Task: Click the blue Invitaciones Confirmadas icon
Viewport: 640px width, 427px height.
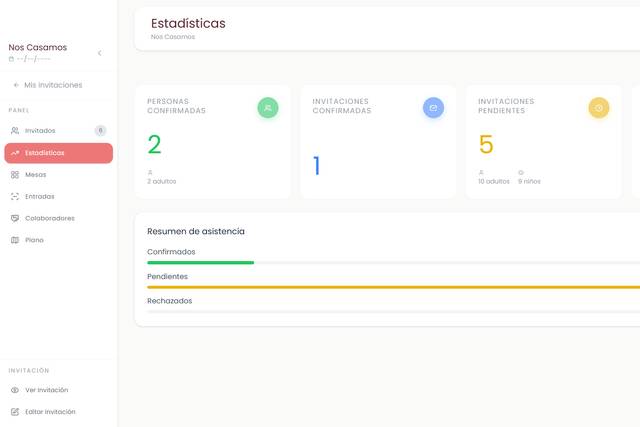Action: (433, 108)
